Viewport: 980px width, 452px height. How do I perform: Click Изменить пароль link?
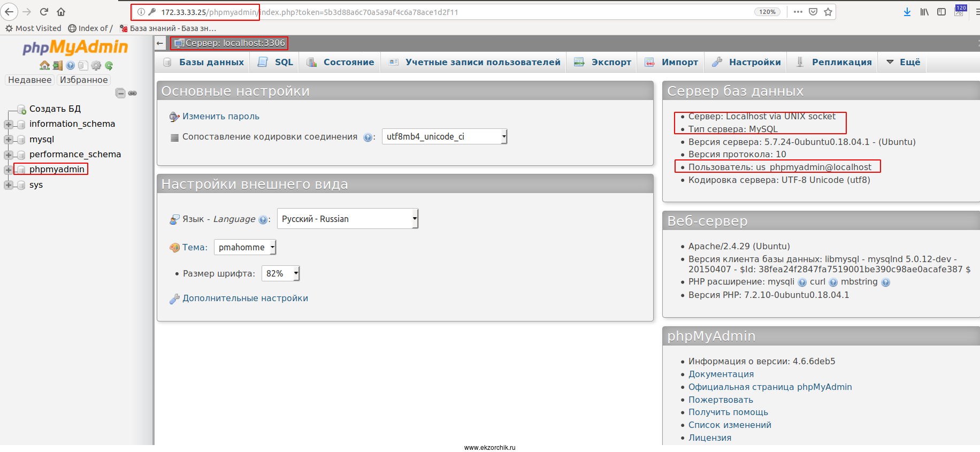click(x=220, y=116)
